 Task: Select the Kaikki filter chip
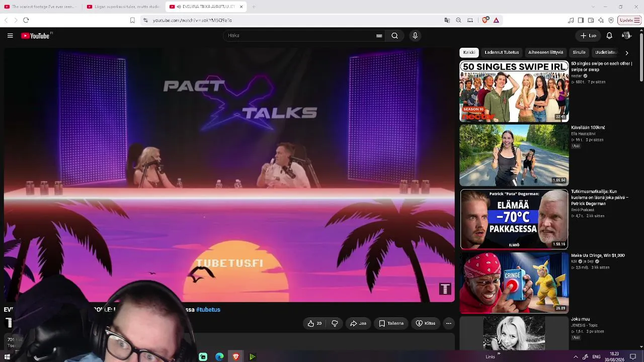coord(469,52)
